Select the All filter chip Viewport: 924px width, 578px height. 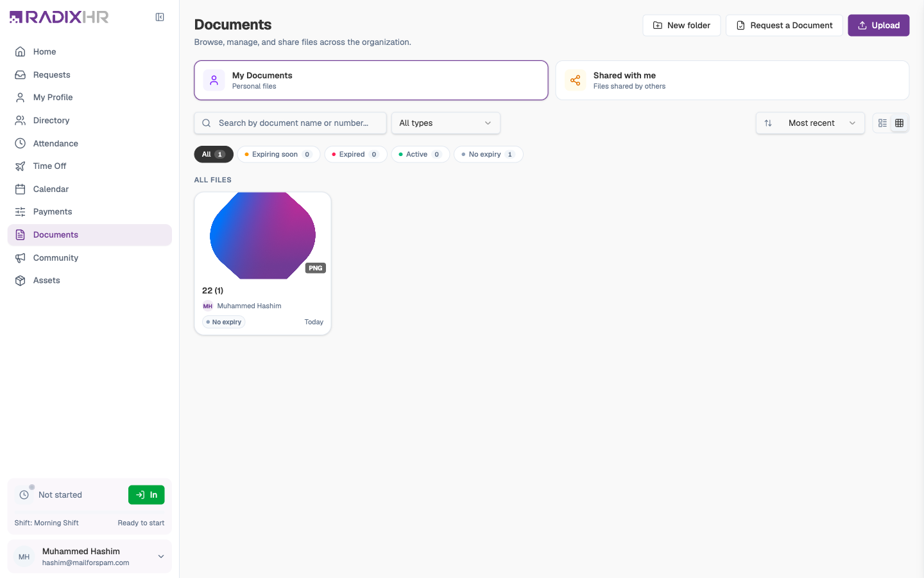[x=214, y=154]
